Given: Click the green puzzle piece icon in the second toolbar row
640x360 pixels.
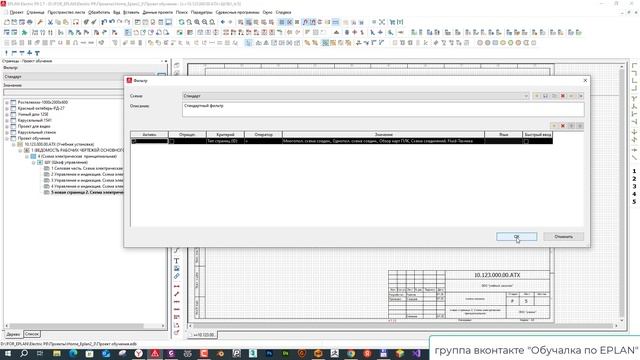Looking at the screenshot, I should [x=24, y=32].
